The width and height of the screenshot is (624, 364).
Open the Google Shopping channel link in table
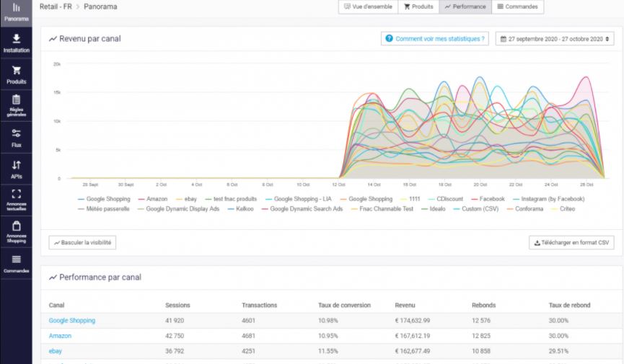click(72, 321)
